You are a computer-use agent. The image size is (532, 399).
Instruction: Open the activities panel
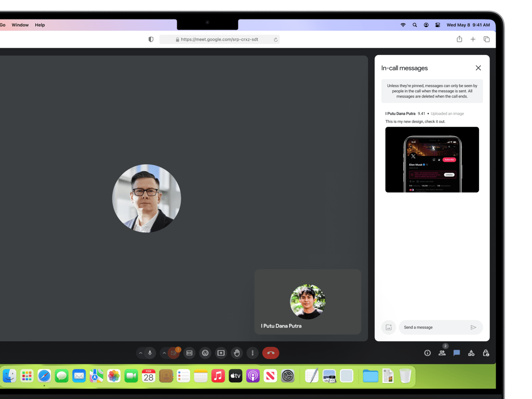pos(471,353)
